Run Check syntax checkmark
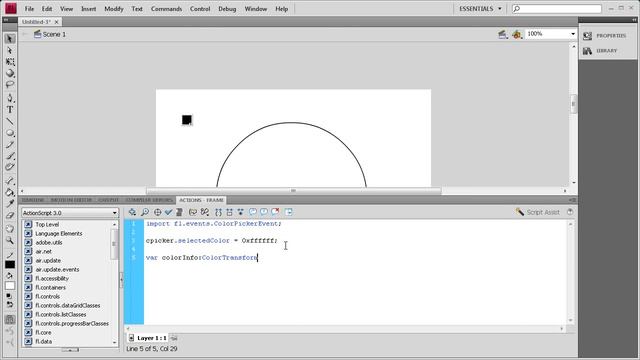 (168, 212)
